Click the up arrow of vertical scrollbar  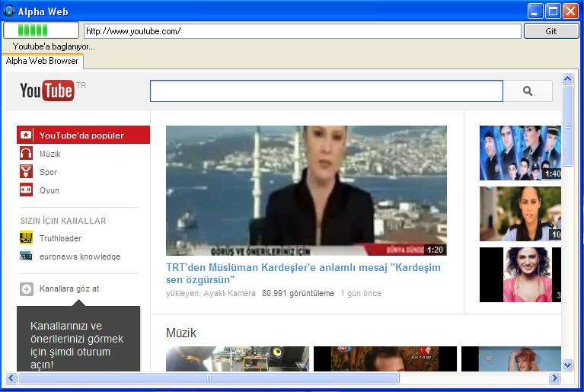(567, 78)
